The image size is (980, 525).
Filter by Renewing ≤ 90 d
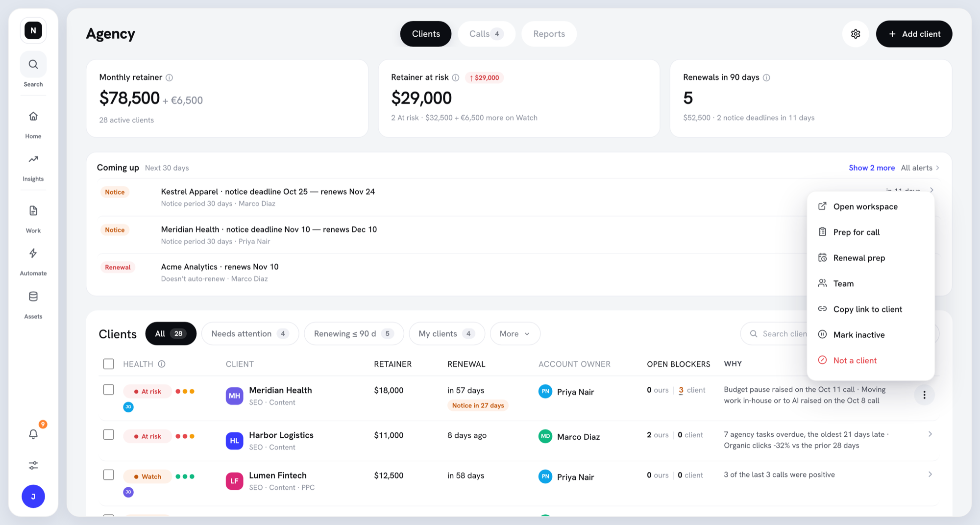pyautogui.click(x=354, y=334)
